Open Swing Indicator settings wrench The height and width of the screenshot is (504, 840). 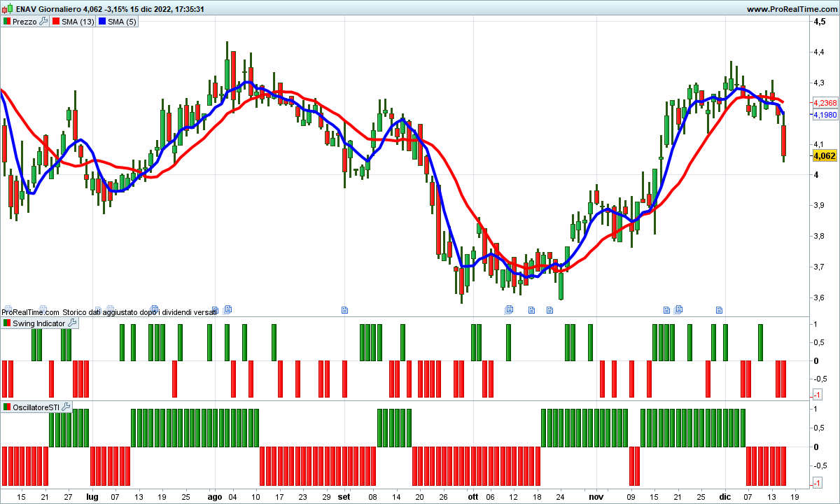coord(72,323)
